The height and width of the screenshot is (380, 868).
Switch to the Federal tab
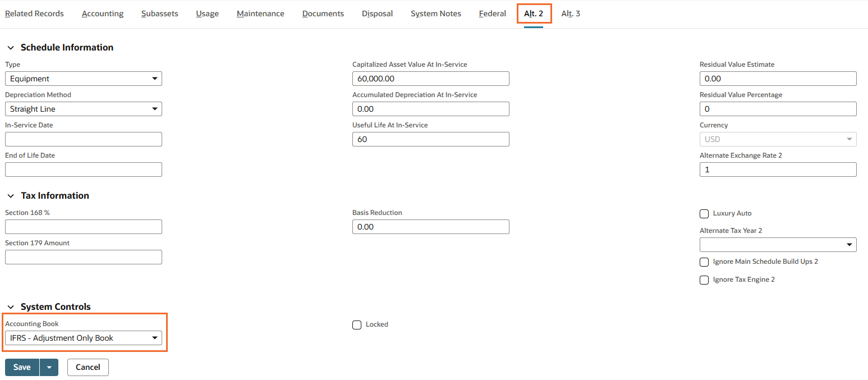pyautogui.click(x=492, y=13)
